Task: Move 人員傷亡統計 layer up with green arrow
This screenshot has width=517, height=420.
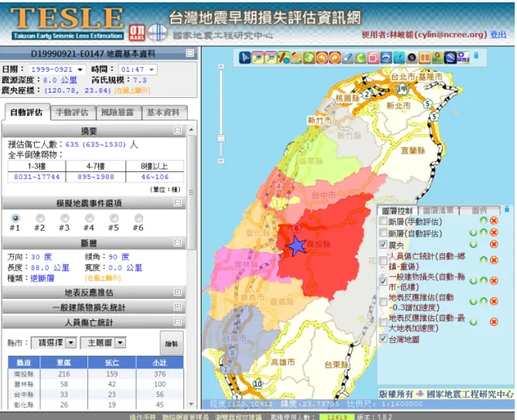Action: point(483,260)
